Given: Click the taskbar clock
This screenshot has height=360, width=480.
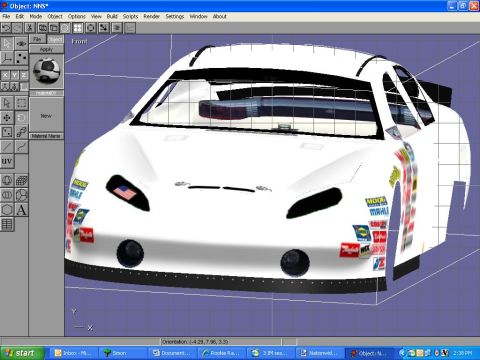Looking at the screenshot, I should [x=463, y=353].
